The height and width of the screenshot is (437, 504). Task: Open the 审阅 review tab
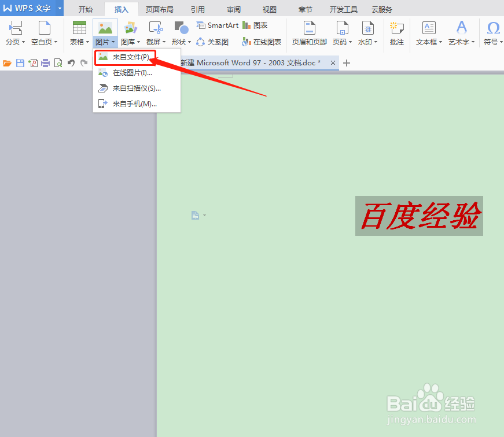(x=233, y=9)
